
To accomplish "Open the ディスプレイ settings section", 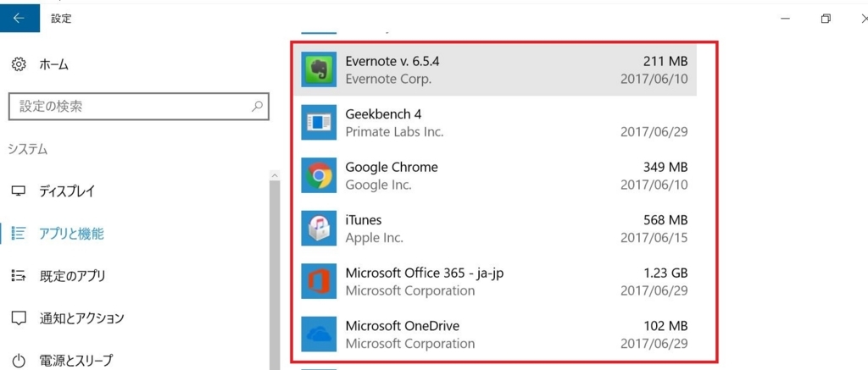I will click(67, 192).
